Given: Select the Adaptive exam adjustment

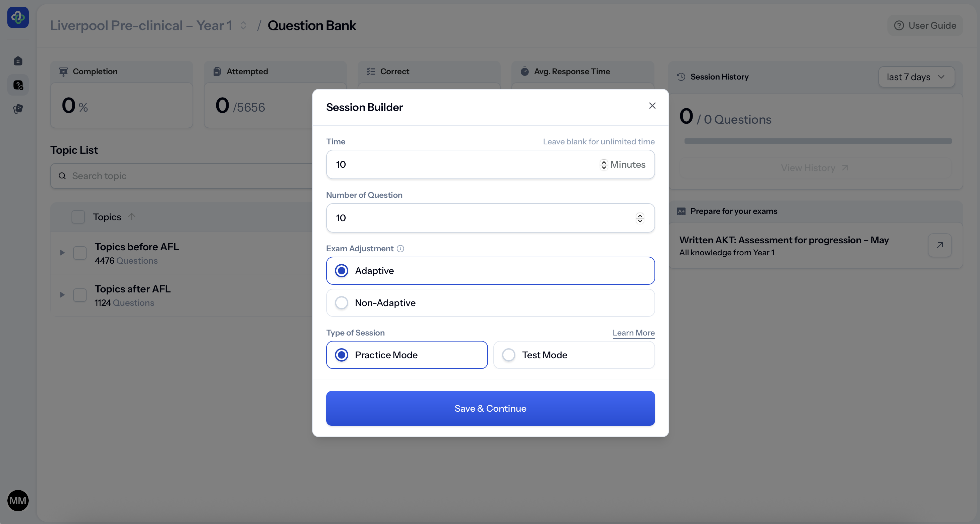Looking at the screenshot, I should click(x=342, y=271).
